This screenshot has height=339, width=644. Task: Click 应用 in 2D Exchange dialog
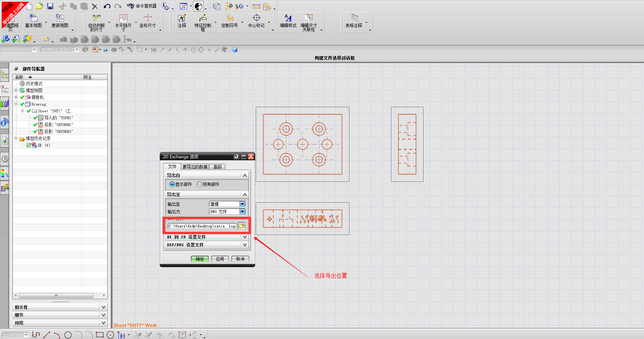[x=220, y=259]
